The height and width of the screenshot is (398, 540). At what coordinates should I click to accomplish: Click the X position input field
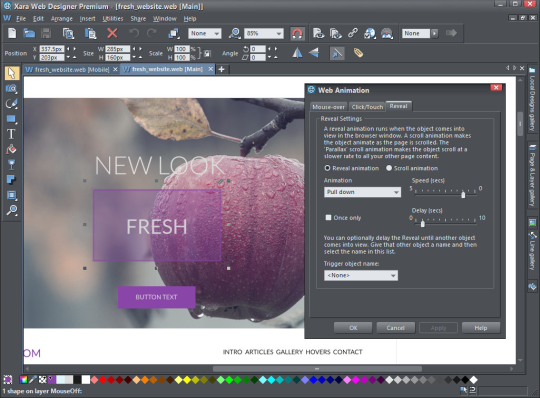point(51,49)
